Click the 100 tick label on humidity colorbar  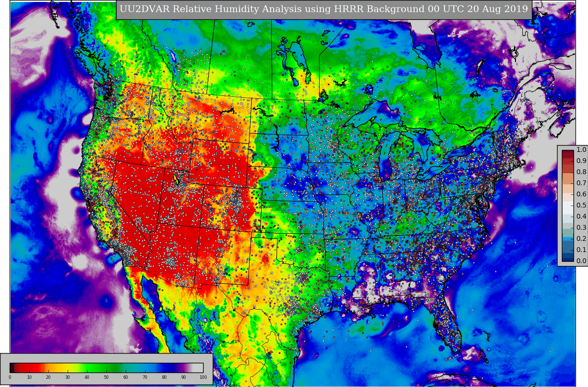click(203, 377)
